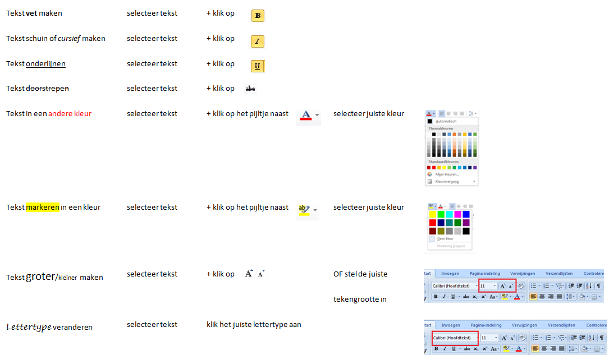Viewport: 609px width, 364px height.
Task: Click font color A in the tekengrootte row's ribbon
Action: (x=517, y=297)
